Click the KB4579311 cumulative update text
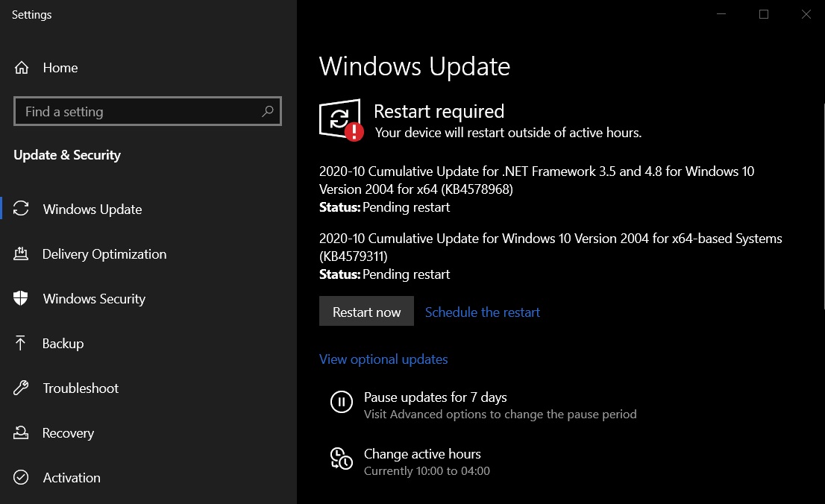 tap(551, 247)
